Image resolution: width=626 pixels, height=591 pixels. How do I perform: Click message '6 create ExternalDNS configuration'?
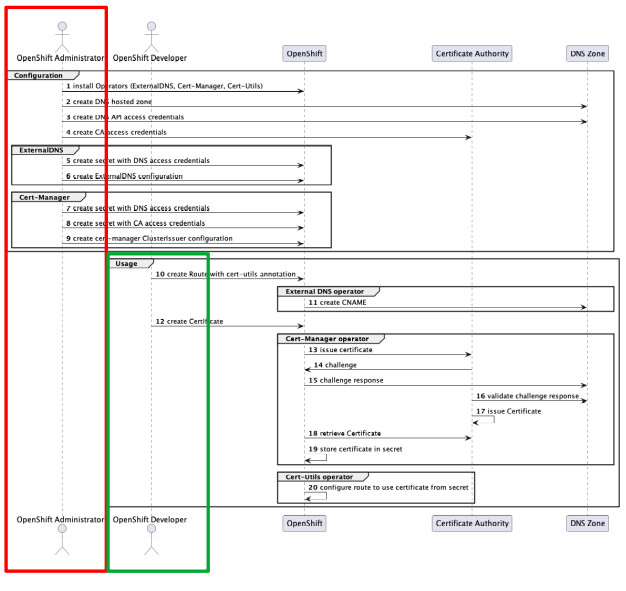point(124,176)
